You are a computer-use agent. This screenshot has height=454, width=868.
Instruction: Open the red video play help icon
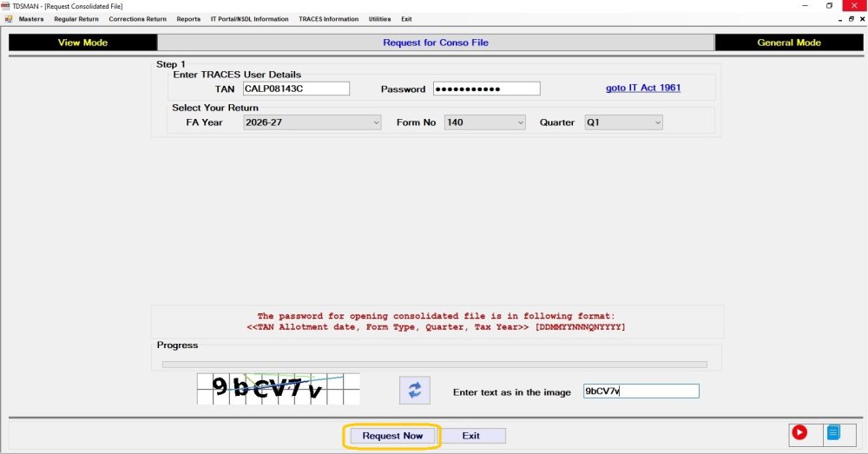click(799, 432)
